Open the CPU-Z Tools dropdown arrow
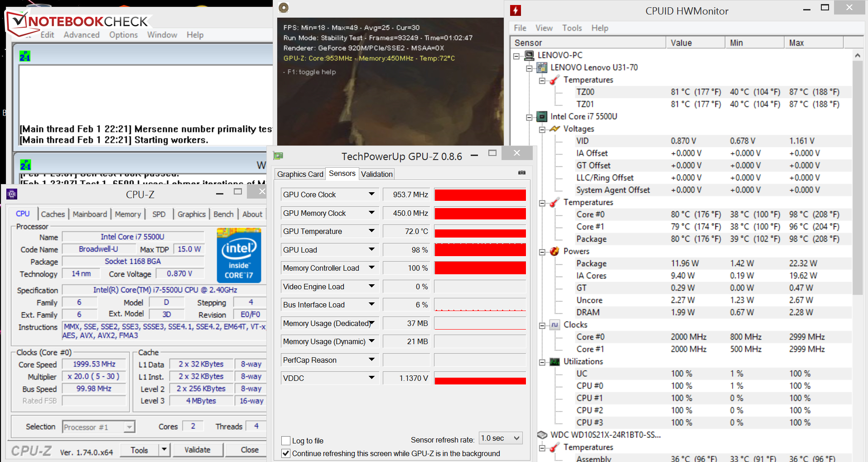 164,450
